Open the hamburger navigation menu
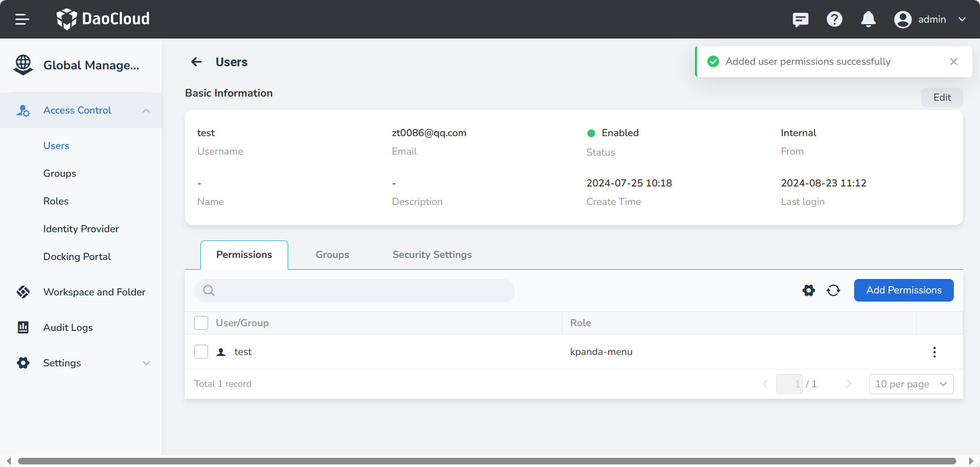 coord(22,20)
